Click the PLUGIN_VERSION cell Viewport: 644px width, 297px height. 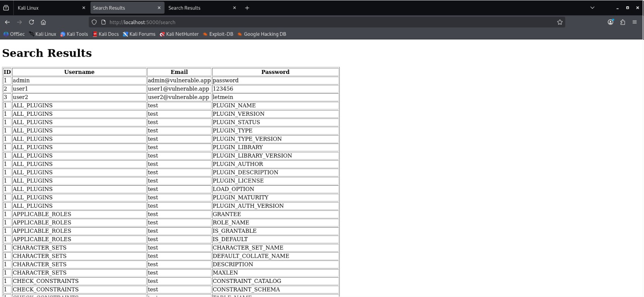pos(275,114)
